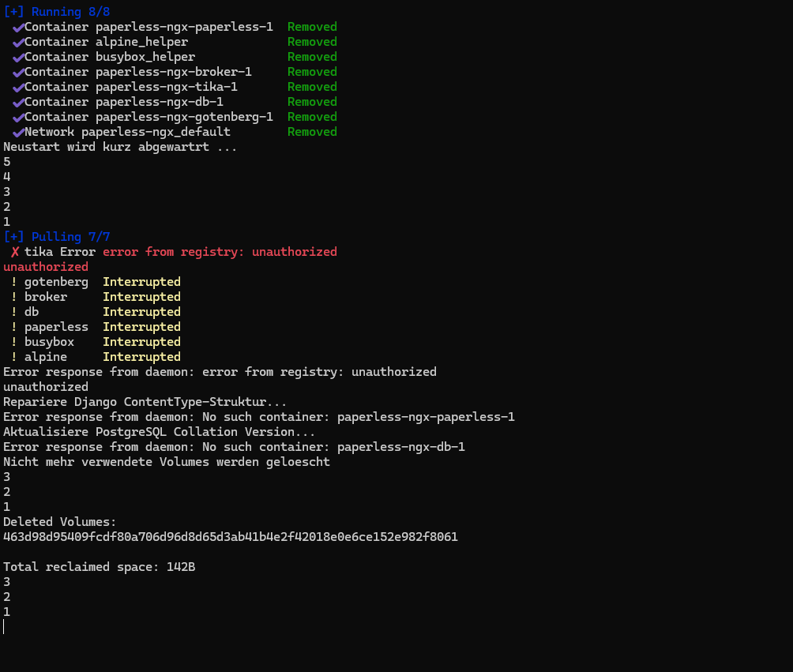Click the checkmark beside Network paperless-ngx_default
Image resolution: width=793 pixels, height=672 pixels.
[x=17, y=133]
